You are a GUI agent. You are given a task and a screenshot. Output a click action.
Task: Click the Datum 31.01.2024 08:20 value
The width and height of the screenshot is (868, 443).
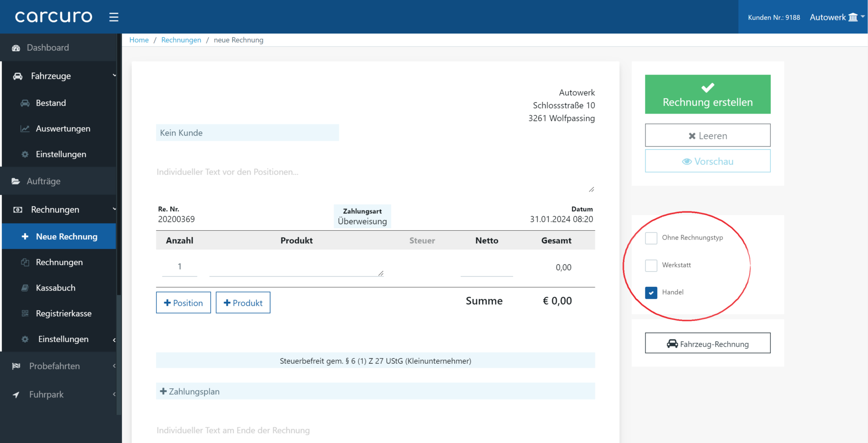[x=561, y=219]
